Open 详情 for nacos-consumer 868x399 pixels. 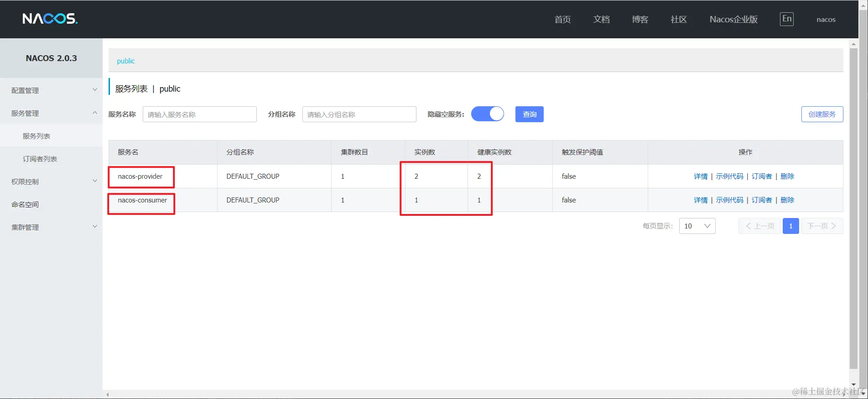coord(701,200)
